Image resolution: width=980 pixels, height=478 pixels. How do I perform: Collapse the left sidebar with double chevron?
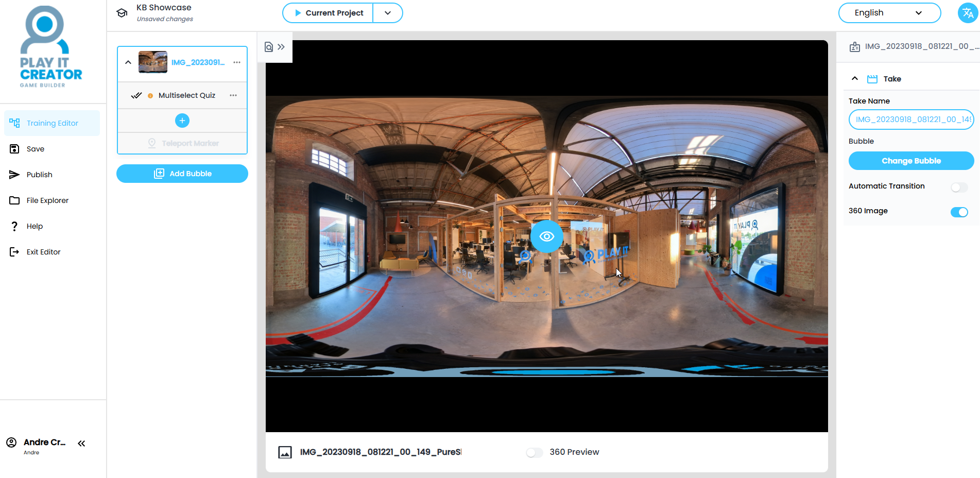pyautogui.click(x=81, y=443)
